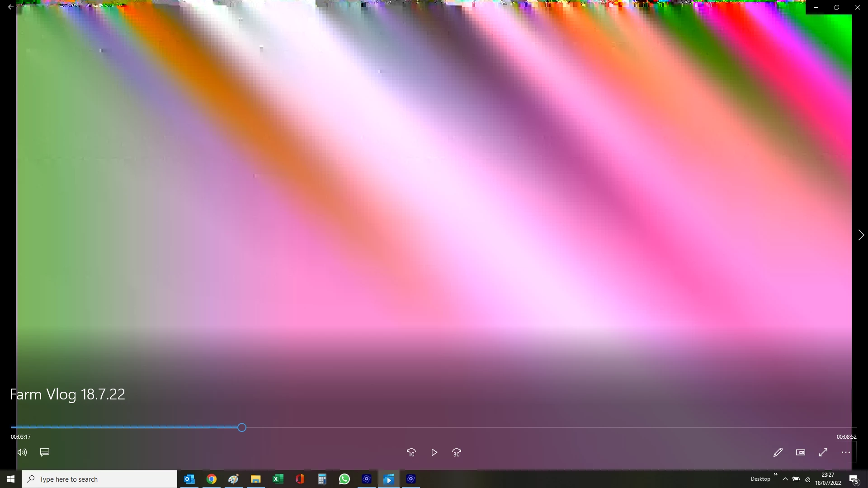
Task: Open WhatsApp from the taskbar
Action: 344,479
